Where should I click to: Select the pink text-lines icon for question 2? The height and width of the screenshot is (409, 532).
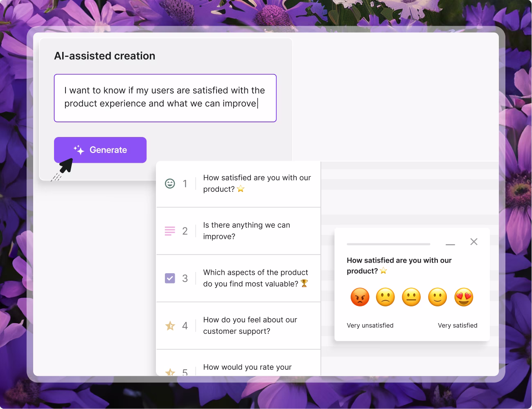[170, 231]
